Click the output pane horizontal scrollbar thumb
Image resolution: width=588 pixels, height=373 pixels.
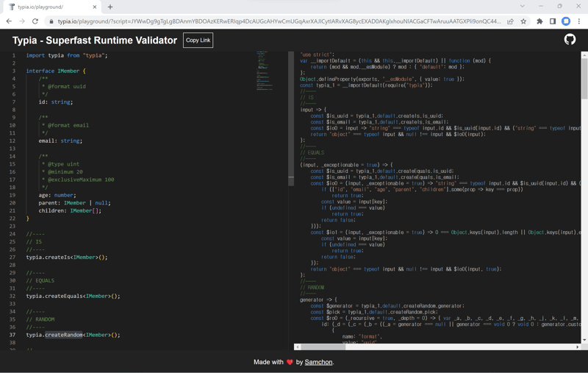[x=323, y=347]
